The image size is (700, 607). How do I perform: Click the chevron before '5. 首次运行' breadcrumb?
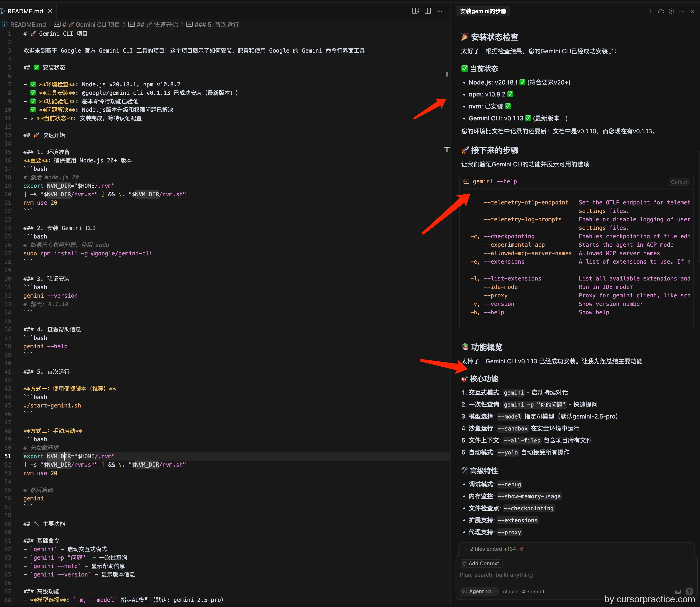pyautogui.click(x=182, y=25)
